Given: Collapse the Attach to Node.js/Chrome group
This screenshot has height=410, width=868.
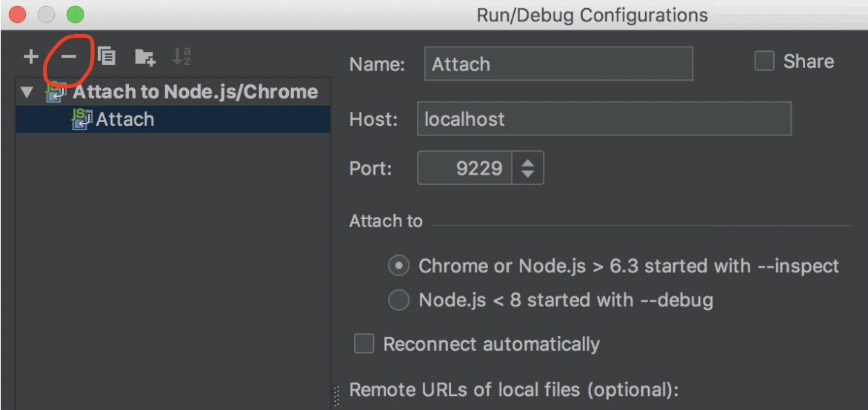Looking at the screenshot, I should pyautogui.click(x=27, y=93).
